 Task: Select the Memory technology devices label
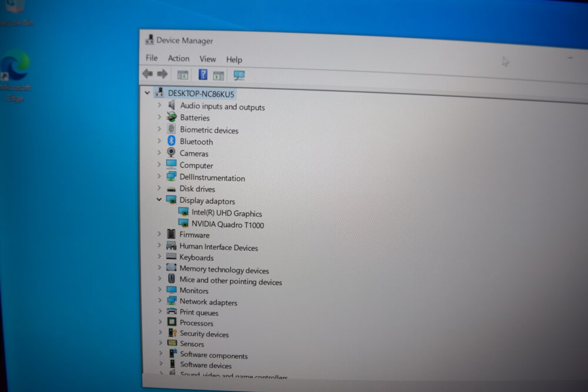pos(224,270)
